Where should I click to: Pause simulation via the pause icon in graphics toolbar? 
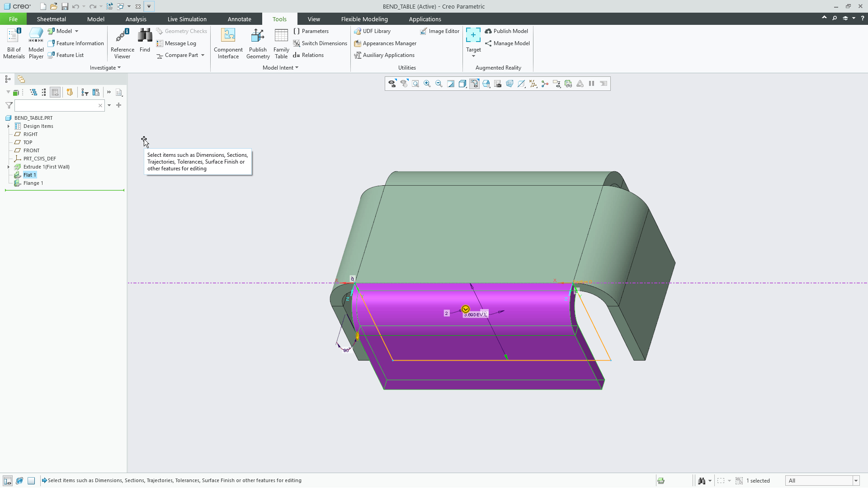(x=591, y=84)
